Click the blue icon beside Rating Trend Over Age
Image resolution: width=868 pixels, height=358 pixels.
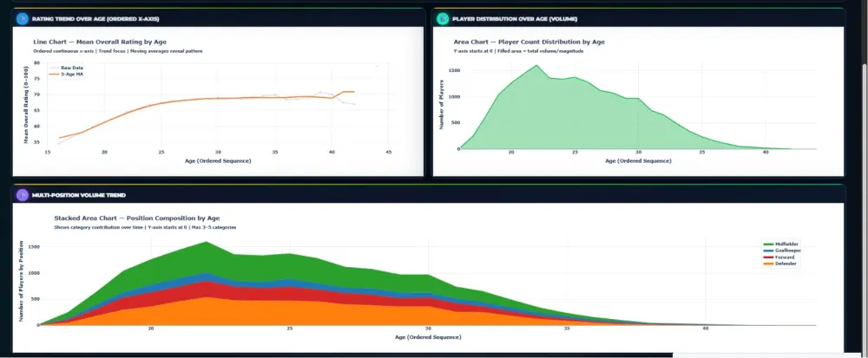23,19
